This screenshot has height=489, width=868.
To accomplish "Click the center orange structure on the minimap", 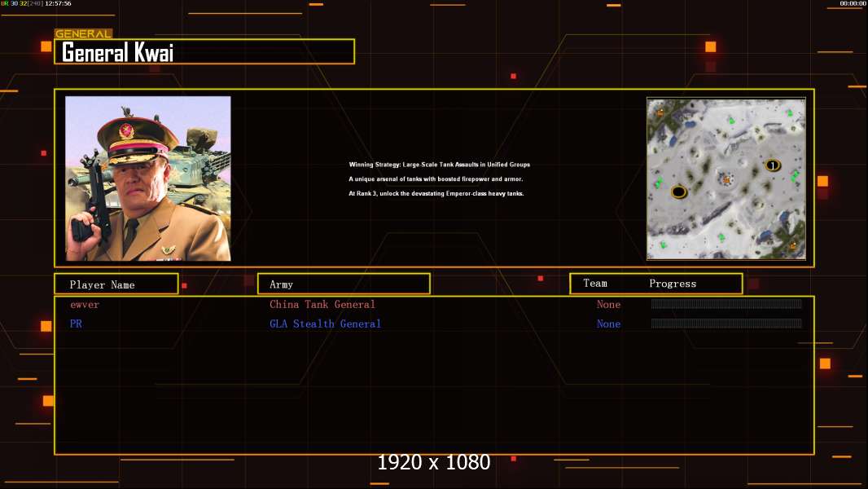I will (725, 178).
